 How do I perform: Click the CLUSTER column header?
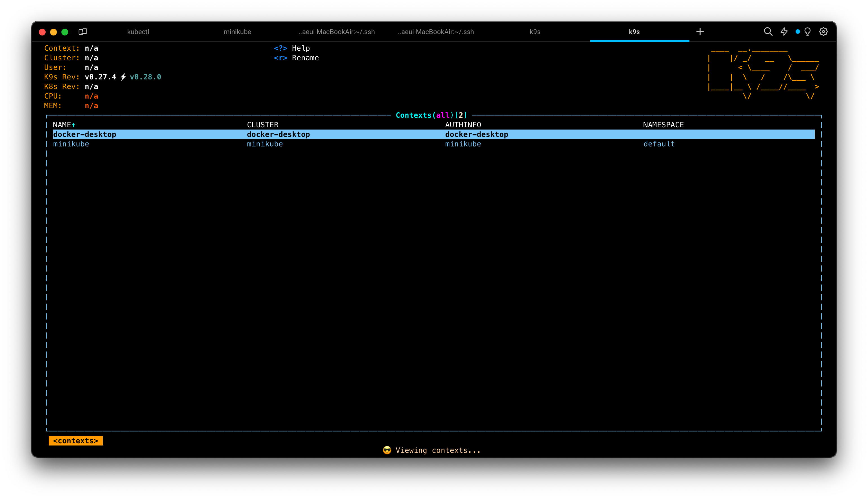point(262,125)
